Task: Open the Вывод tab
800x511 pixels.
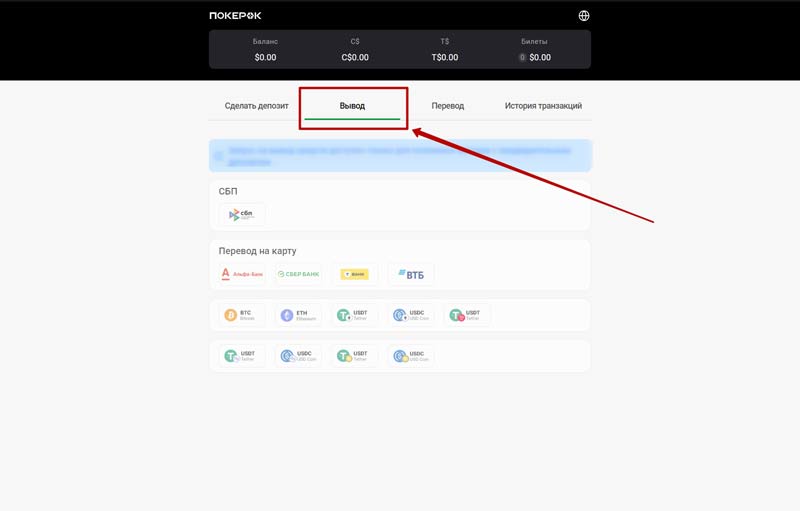Action: 352,106
